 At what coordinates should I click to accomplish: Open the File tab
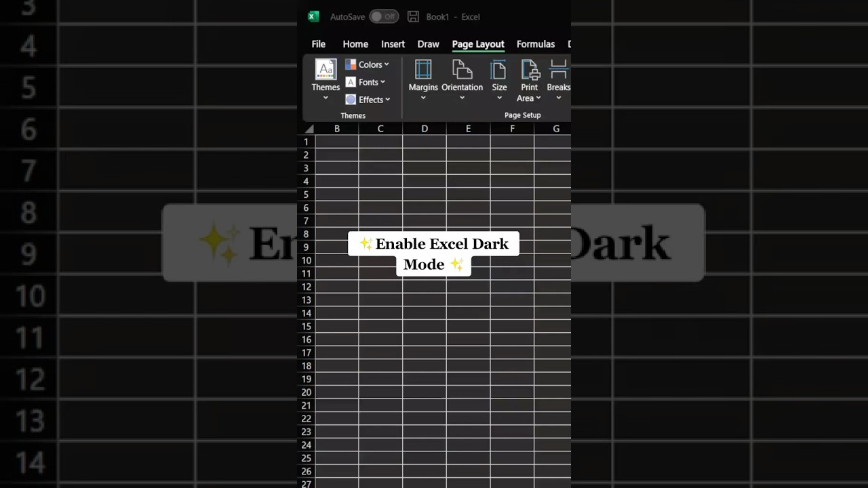319,44
